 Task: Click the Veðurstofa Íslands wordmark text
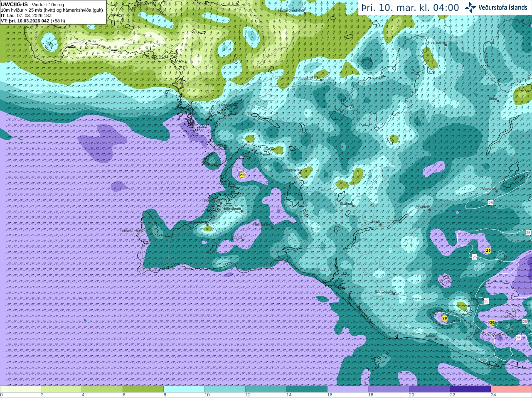[x=503, y=7]
